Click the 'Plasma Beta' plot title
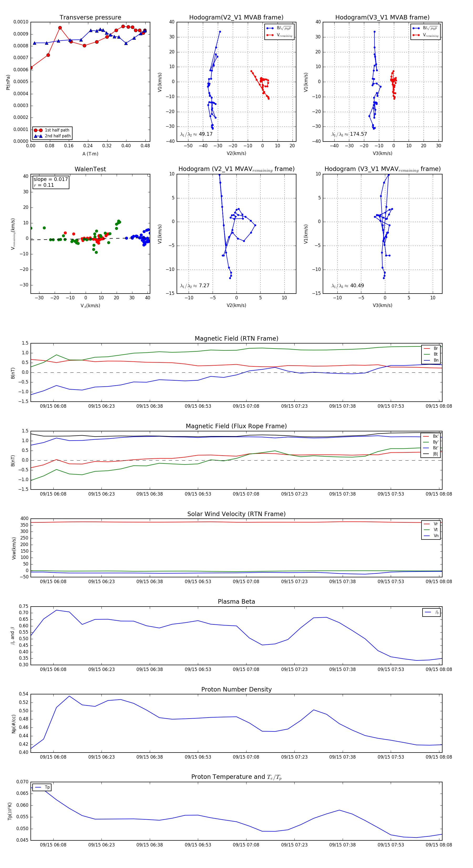The width and height of the screenshot is (473, 868). tap(236, 602)
